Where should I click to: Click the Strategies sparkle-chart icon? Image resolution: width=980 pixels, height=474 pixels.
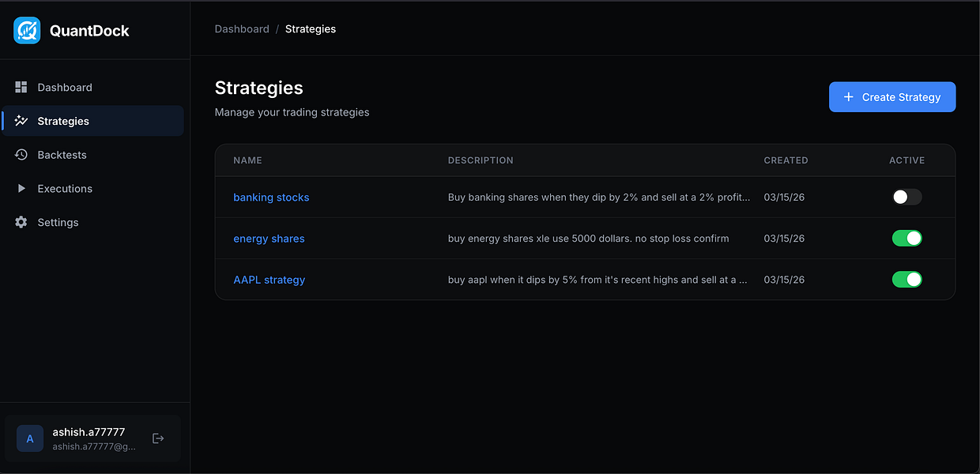21,121
